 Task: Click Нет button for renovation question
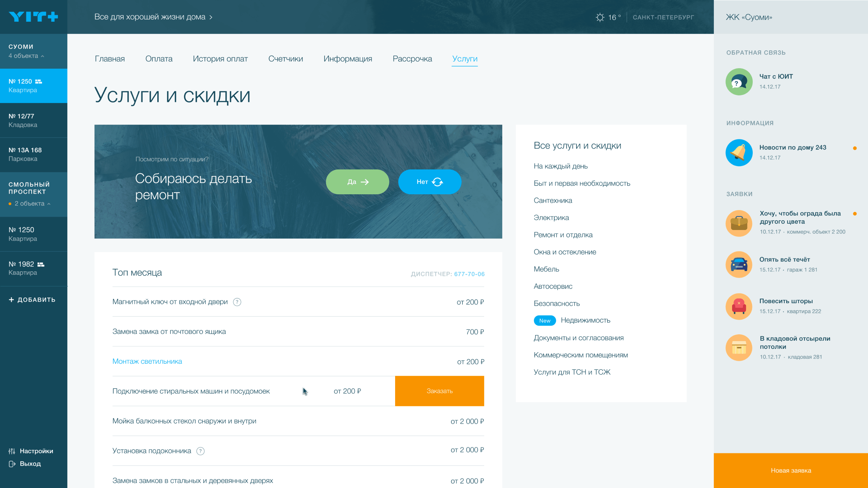click(429, 182)
